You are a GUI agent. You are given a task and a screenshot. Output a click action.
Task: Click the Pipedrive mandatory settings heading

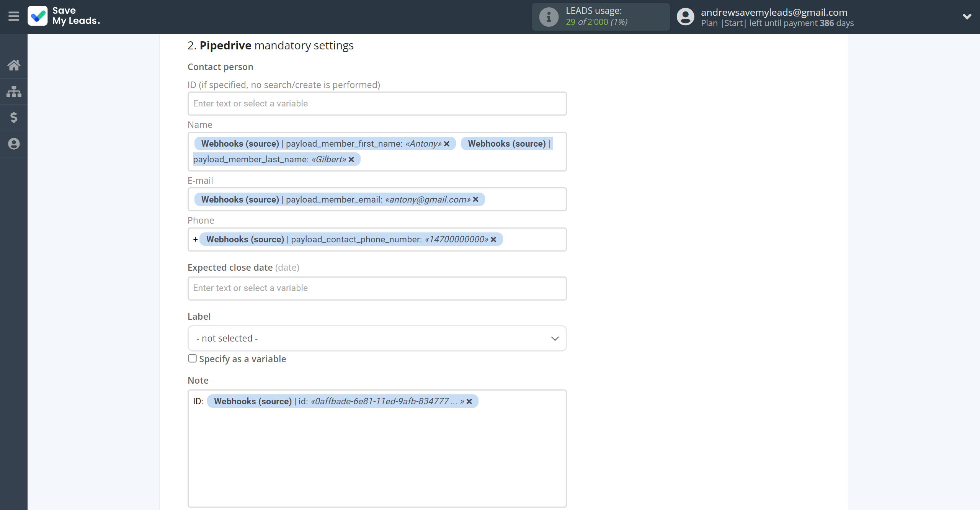[x=271, y=46]
